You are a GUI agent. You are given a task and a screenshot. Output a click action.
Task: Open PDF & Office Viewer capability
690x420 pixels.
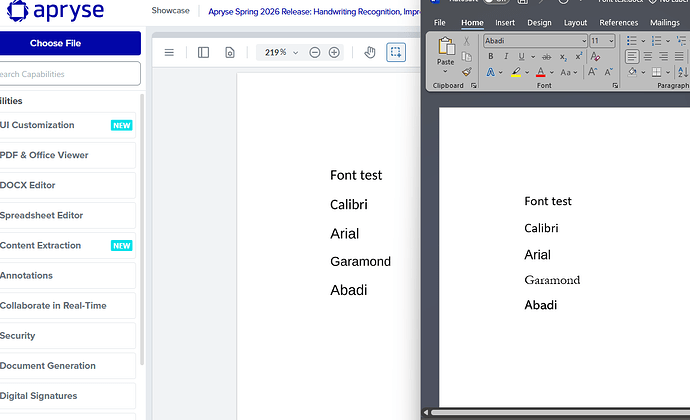point(67,155)
